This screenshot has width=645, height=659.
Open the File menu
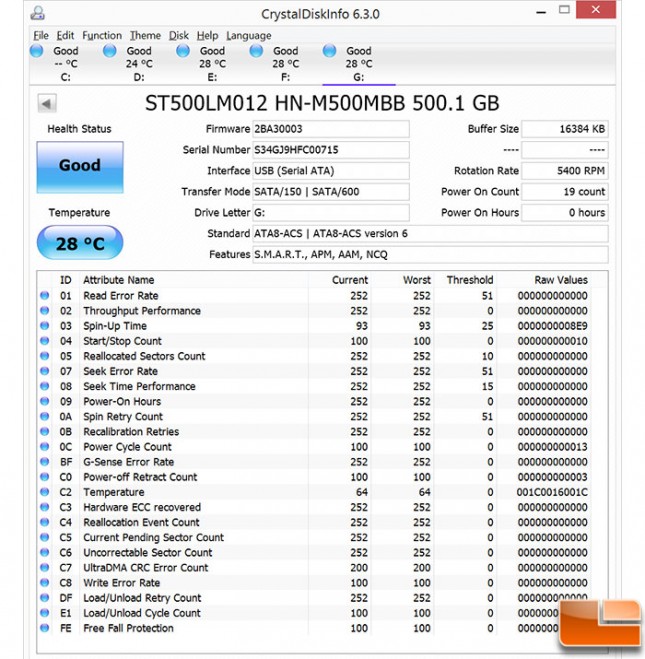(x=41, y=36)
